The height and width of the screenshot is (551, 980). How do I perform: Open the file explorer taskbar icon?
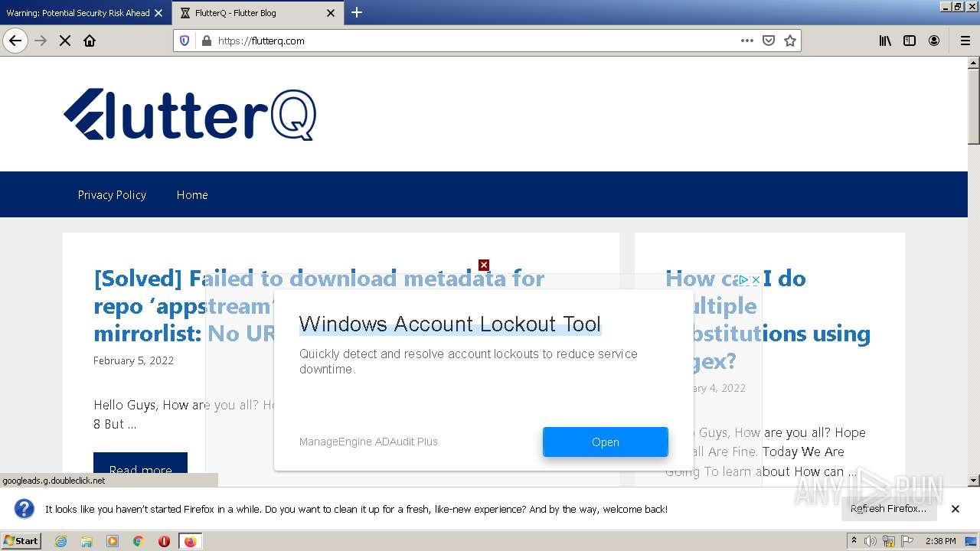click(87, 541)
